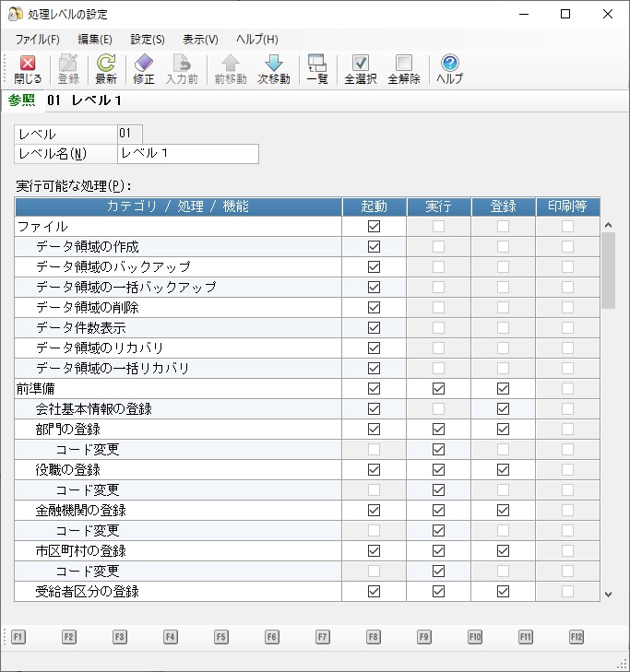
Task: Open the 一覧 (List) toolbar icon
Action: click(317, 64)
